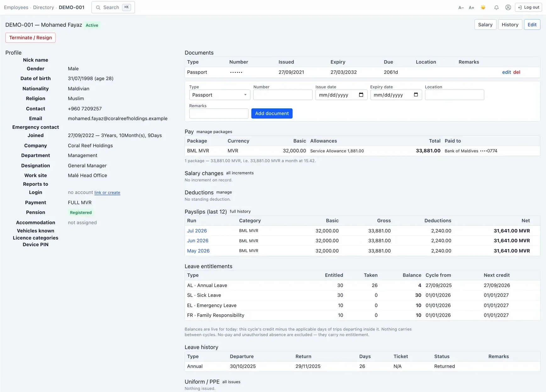Edit the Passport document row
This screenshot has width=546, height=392.
point(506,72)
